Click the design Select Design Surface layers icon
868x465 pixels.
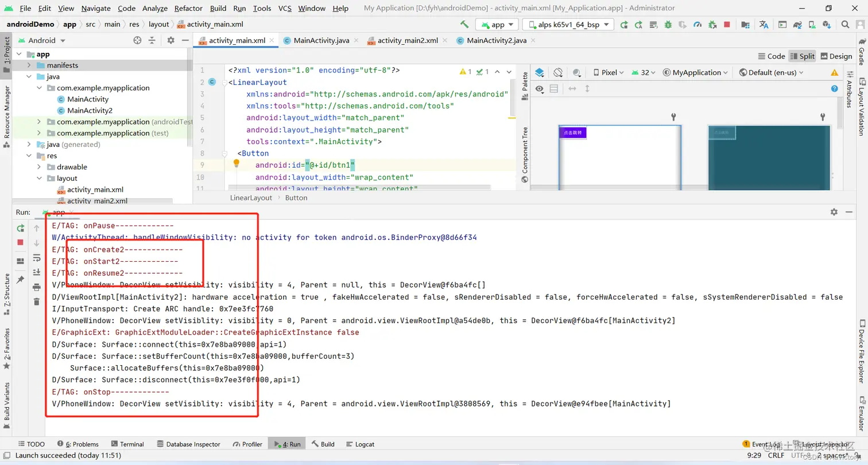pyautogui.click(x=540, y=72)
